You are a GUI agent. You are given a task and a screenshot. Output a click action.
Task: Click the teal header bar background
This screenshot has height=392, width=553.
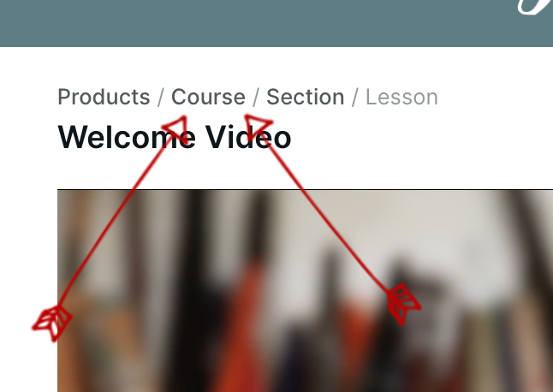pos(247,23)
